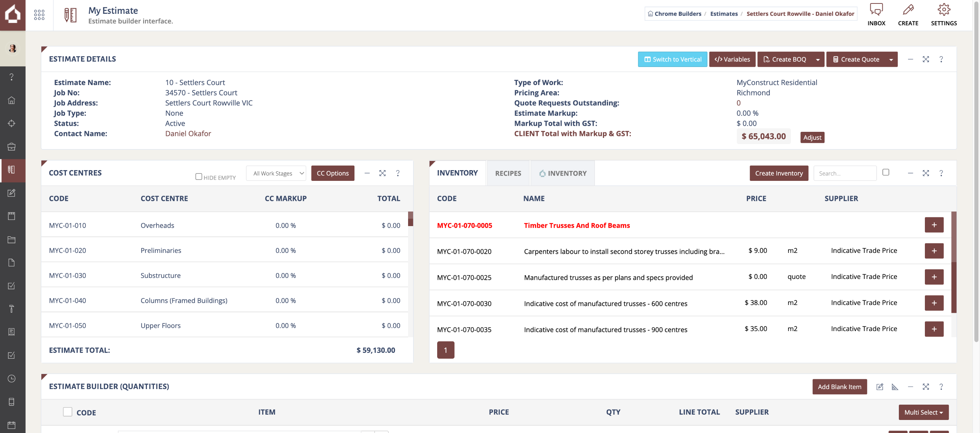
Task: Open the help question mark in the sidebar
Action: pyautogui.click(x=11, y=77)
